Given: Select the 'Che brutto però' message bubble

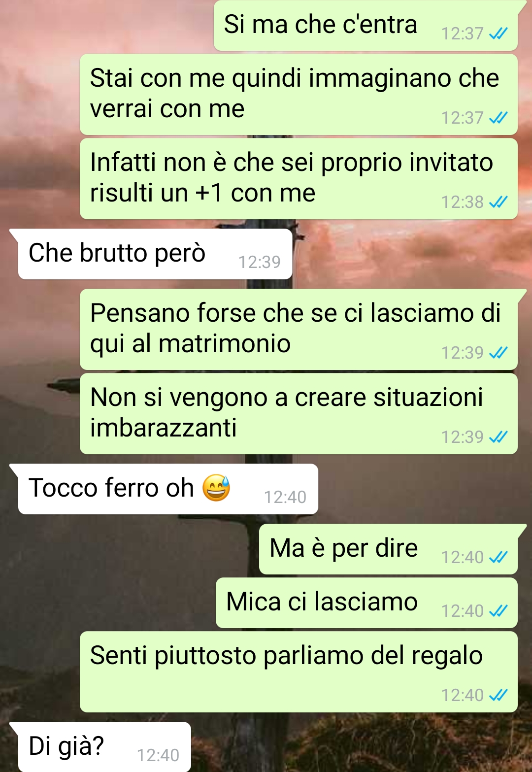Looking at the screenshot, I should pos(155,254).
